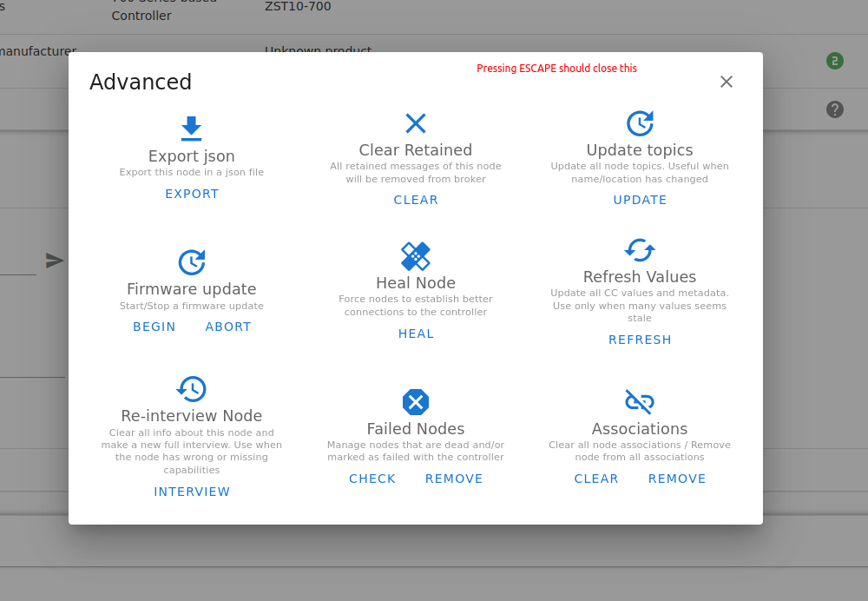Click the Refresh Values sync arrows icon
Screen dimensions: 868x601
640,250
